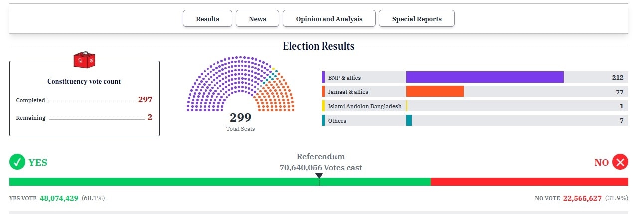Click the red NO portion of referendum bar
Screen dimensions: 644x214
pyautogui.click(x=528, y=182)
